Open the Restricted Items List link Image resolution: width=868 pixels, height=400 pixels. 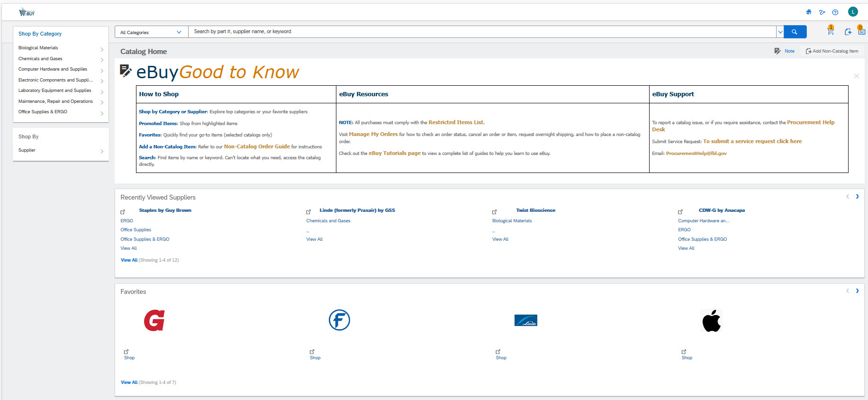tap(456, 122)
